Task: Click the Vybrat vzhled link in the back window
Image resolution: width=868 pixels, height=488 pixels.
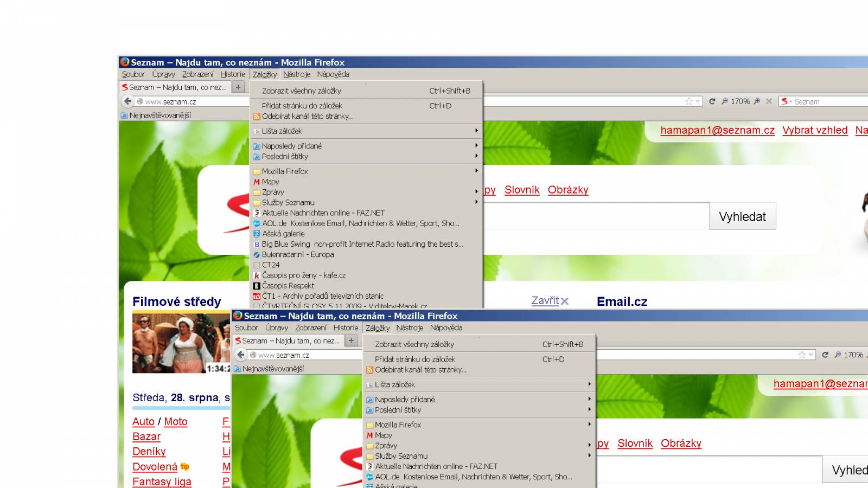Action: pyautogui.click(x=815, y=130)
